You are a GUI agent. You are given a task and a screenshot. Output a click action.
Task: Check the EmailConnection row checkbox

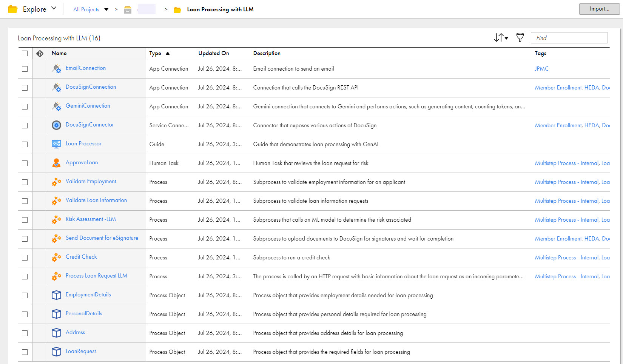[25, 69]
